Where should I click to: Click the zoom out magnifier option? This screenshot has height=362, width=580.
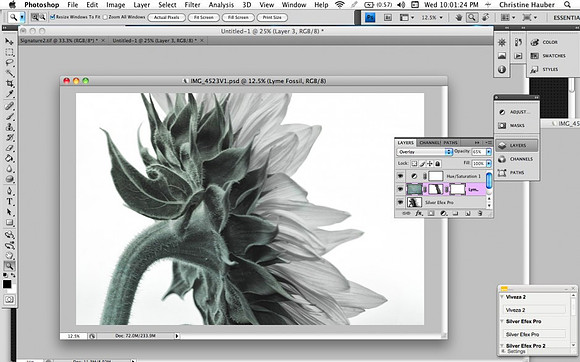pyautogui.click(x=43, y=17)
